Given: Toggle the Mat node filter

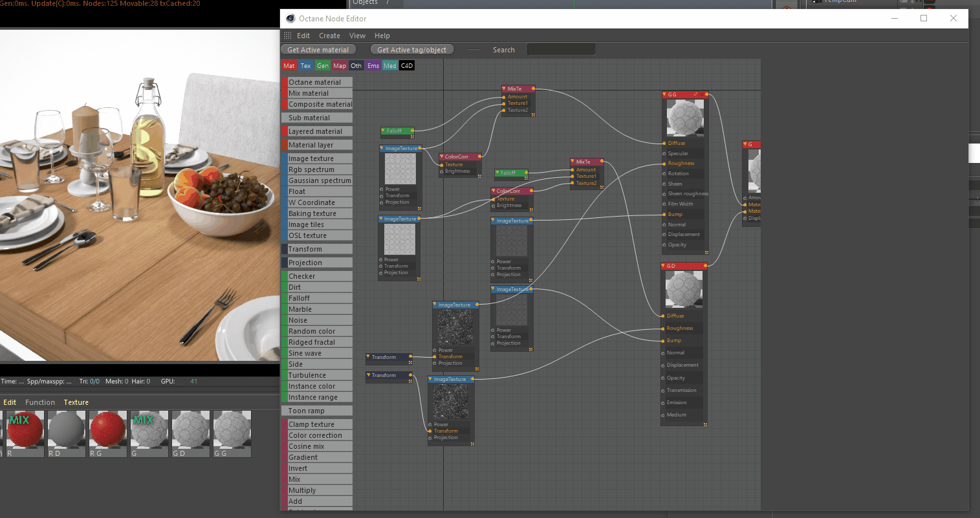Looking at the screenshot, I should (x=289, y=65).
